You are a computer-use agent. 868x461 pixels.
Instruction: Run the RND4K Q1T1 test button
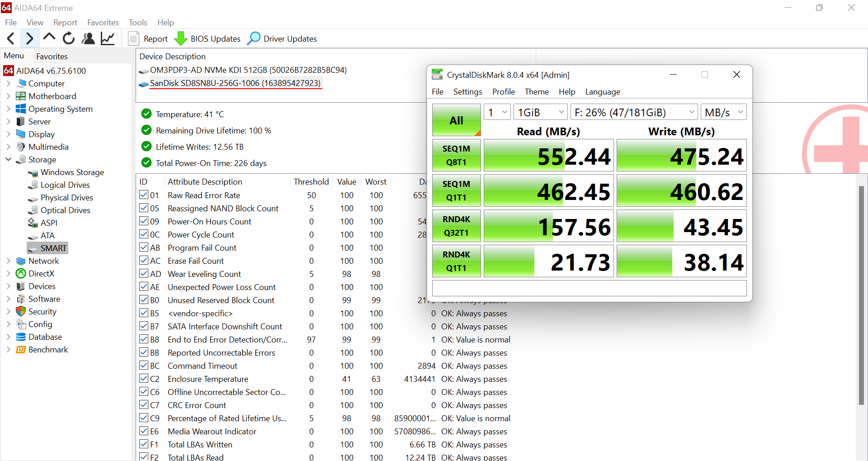click(x=457, y=261)
